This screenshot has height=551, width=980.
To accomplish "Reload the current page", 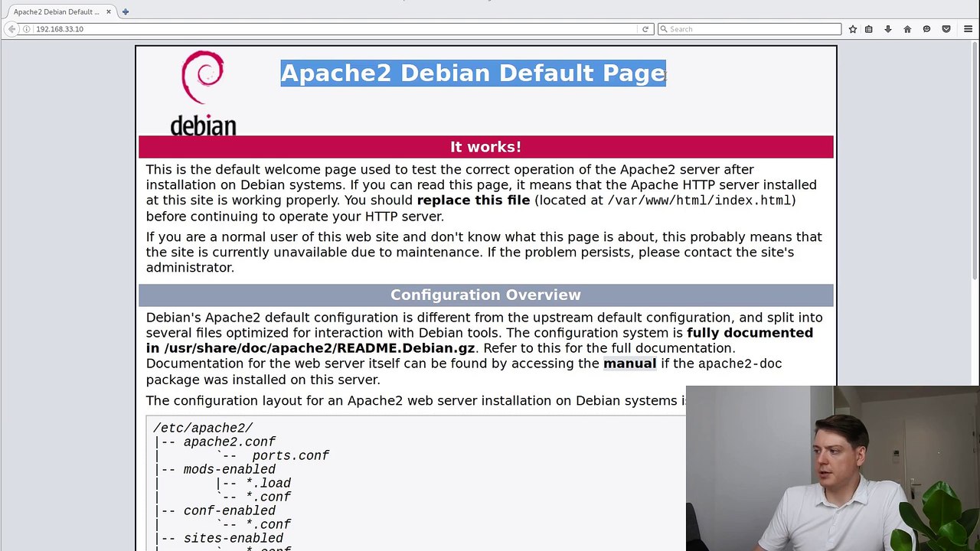I will [645, 29].
